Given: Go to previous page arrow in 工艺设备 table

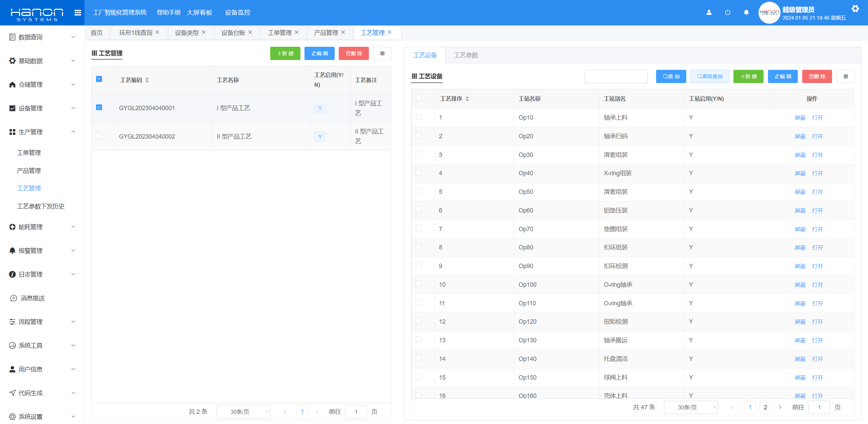Looking at the screenshot, I should click(x=732, y=407).
